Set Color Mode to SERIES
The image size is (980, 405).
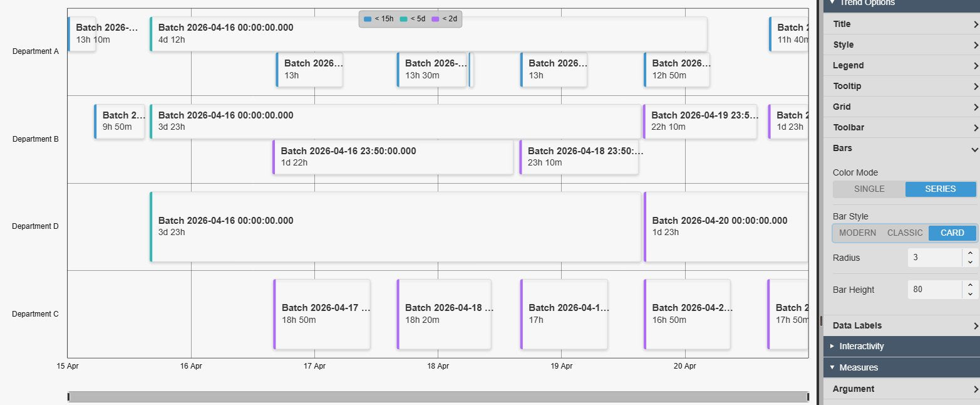point(941,189)
